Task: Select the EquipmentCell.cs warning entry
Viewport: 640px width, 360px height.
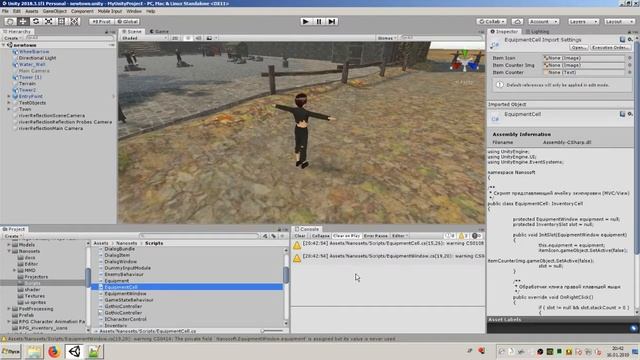Action: (x=388, y=244)
